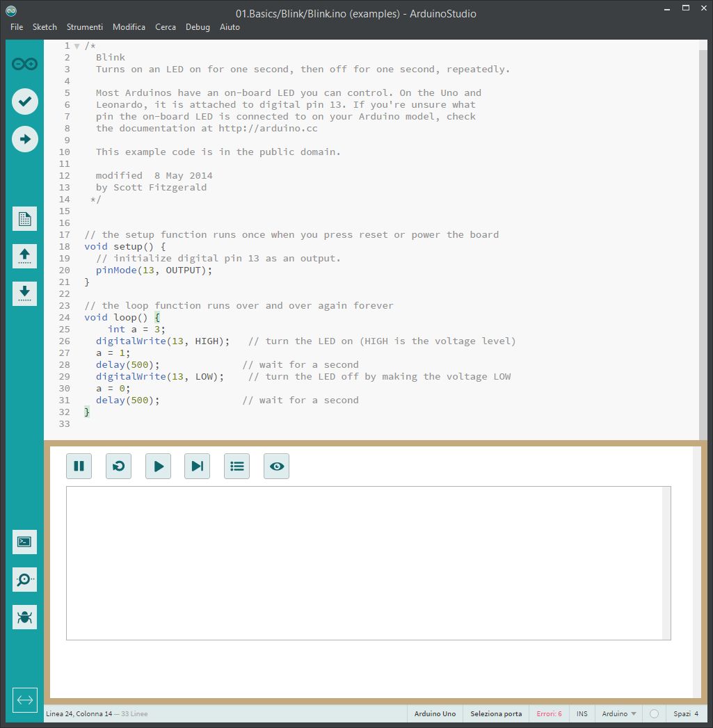Open the serial monitor magnifier icon
713x728 pixels.
[x=24, y=579]
